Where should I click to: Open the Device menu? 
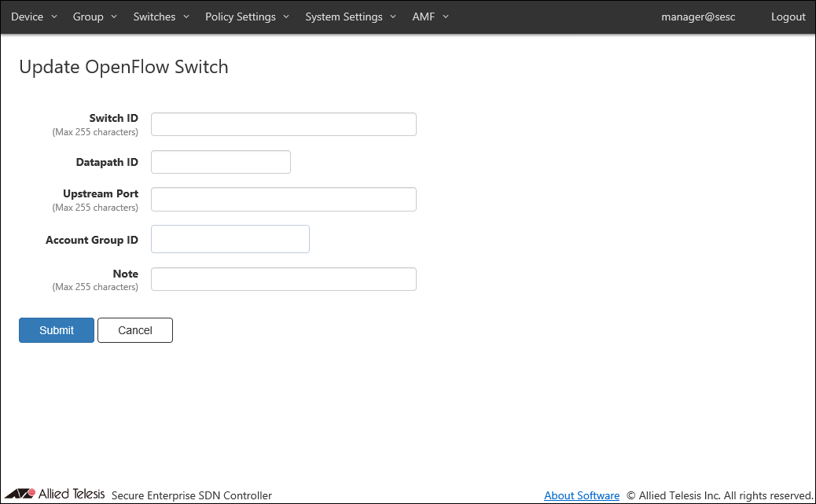point(34,17)
